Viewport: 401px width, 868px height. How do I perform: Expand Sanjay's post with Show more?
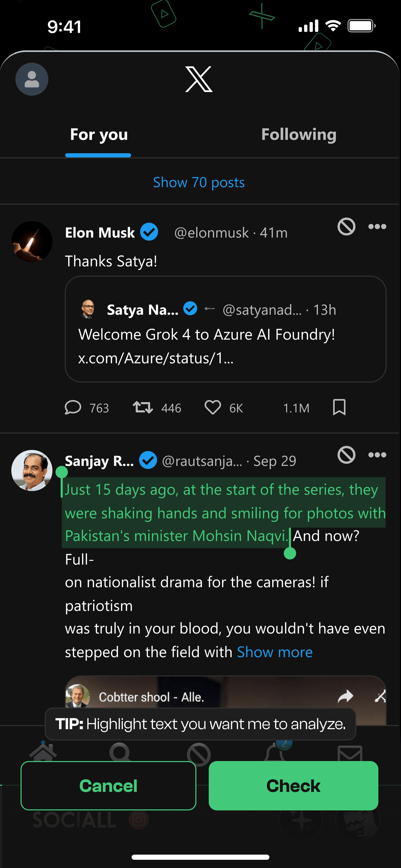pyautogui.click(x=275, y=652)
